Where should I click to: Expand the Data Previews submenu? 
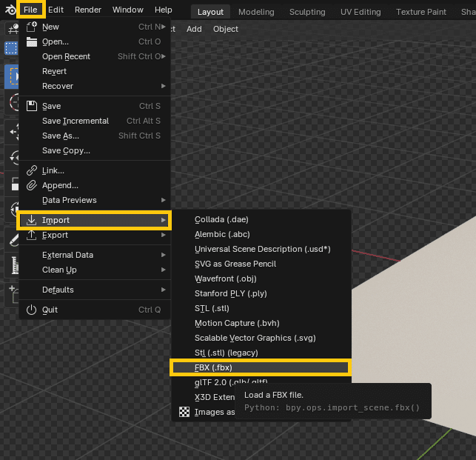tap(163, 200)
